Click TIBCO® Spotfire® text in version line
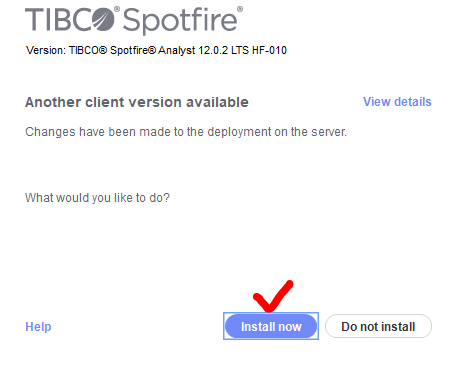The image size is (461, 377). (112, 50)
